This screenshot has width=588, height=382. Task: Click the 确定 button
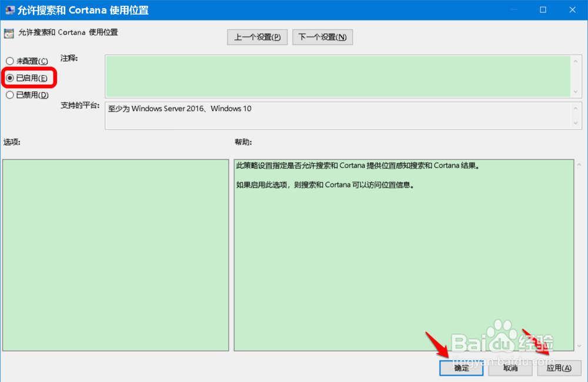point(461,368)
